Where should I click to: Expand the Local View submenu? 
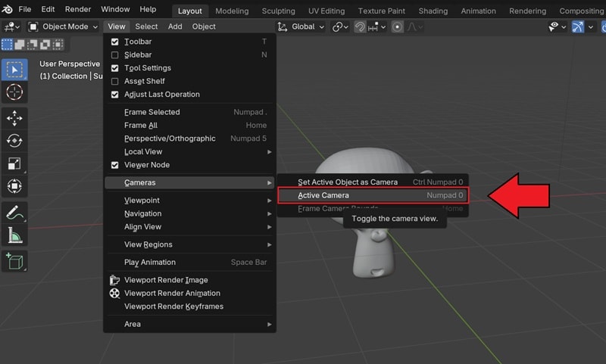coord(189,151)
